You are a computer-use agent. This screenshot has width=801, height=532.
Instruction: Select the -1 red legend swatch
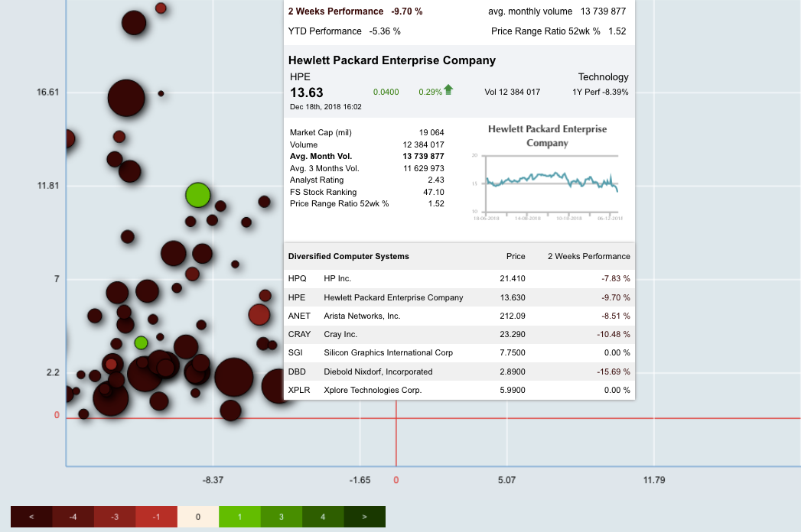(156, 517)
